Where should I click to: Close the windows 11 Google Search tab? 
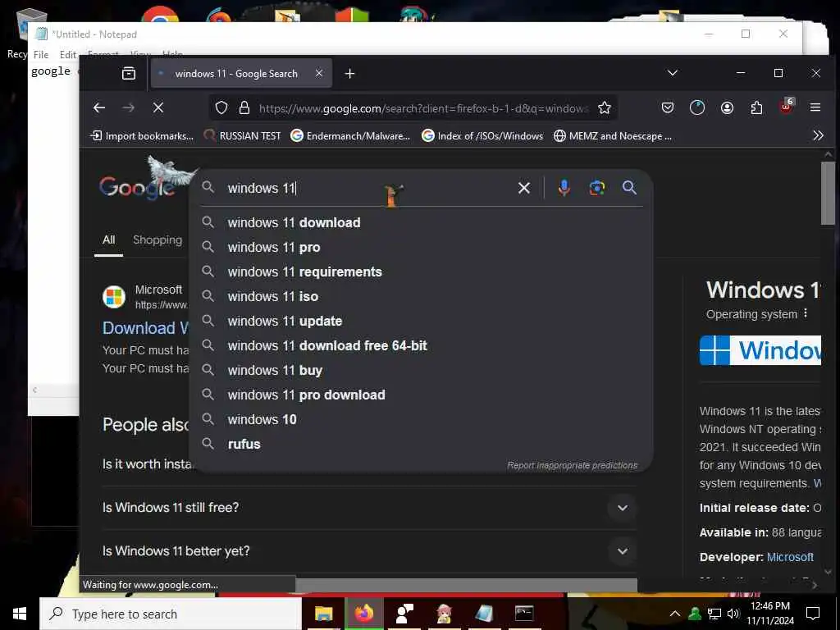[319, 73]
